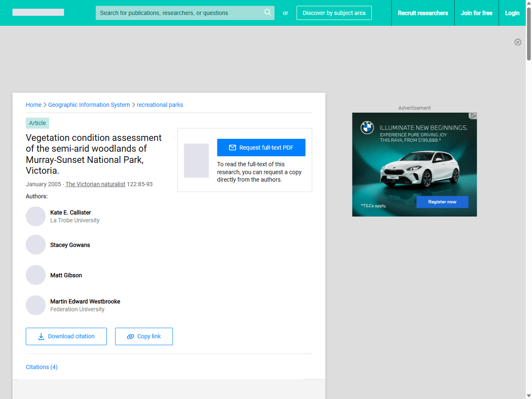The height and width of the screenshot is (399, 532).
Task: Request the full-text PDF
Action: [x=261, y=148]
